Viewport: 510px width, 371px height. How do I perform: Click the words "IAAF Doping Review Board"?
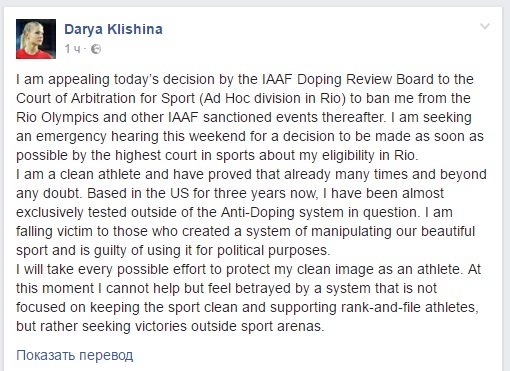(x=348, y=79)
